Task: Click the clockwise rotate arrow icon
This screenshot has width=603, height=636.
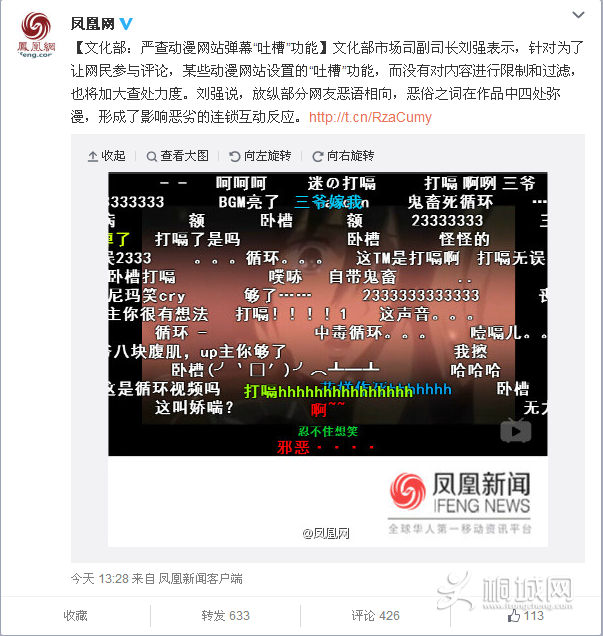Action: 318,157
